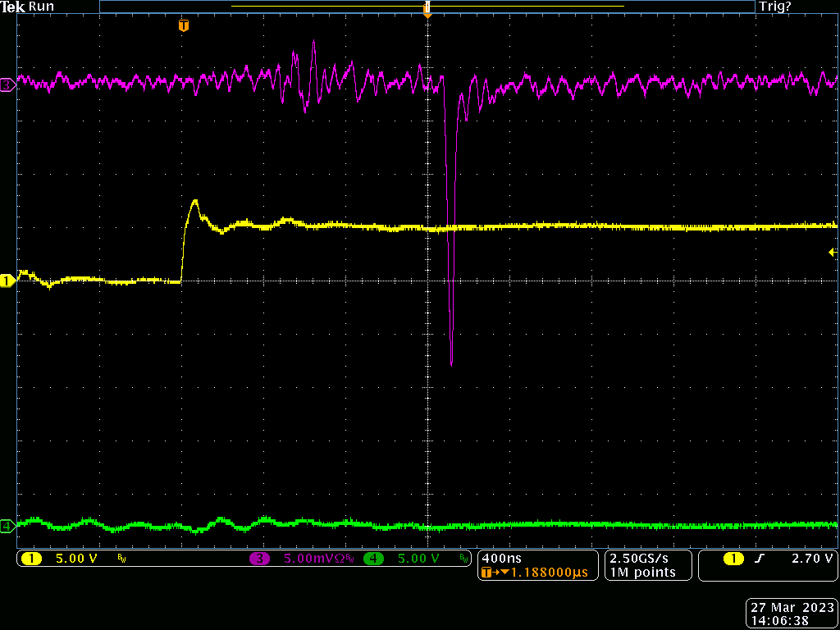Click the yellow channel 1 readout badge
Image resolution: width=840 pixels, height=630 pixels.
31,559
